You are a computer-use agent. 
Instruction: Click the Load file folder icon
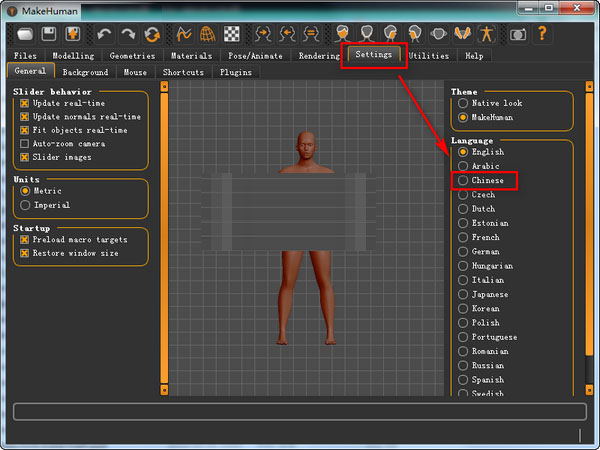[x=24, y=34]
